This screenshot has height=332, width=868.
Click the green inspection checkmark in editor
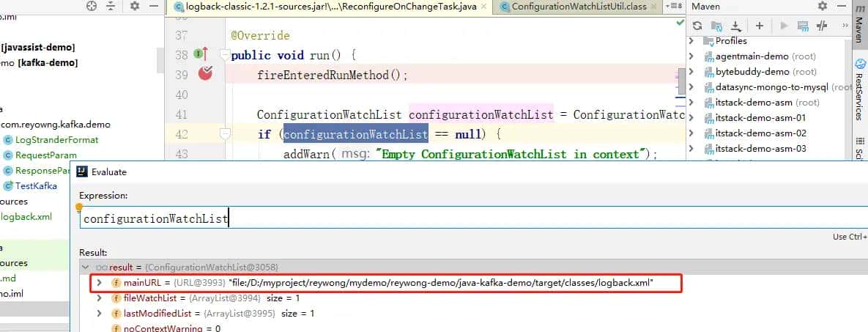[680, 23]
